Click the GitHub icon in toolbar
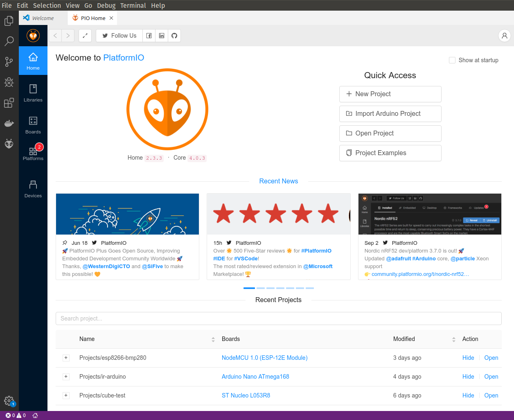The height and width of the screenshot is (420, 514). click(174, 36)
